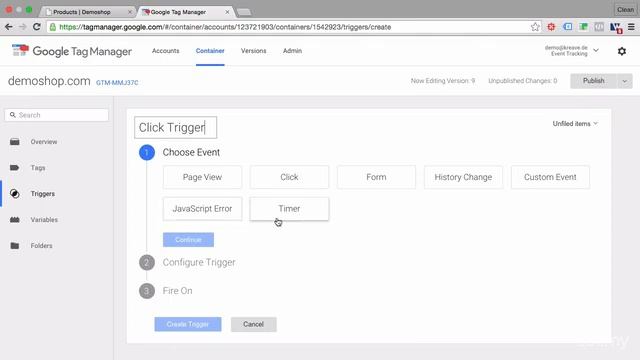Click the Choose Event step heading
Image resolution: width=640 pixels, height=360 pixels.
pos(191,152)
